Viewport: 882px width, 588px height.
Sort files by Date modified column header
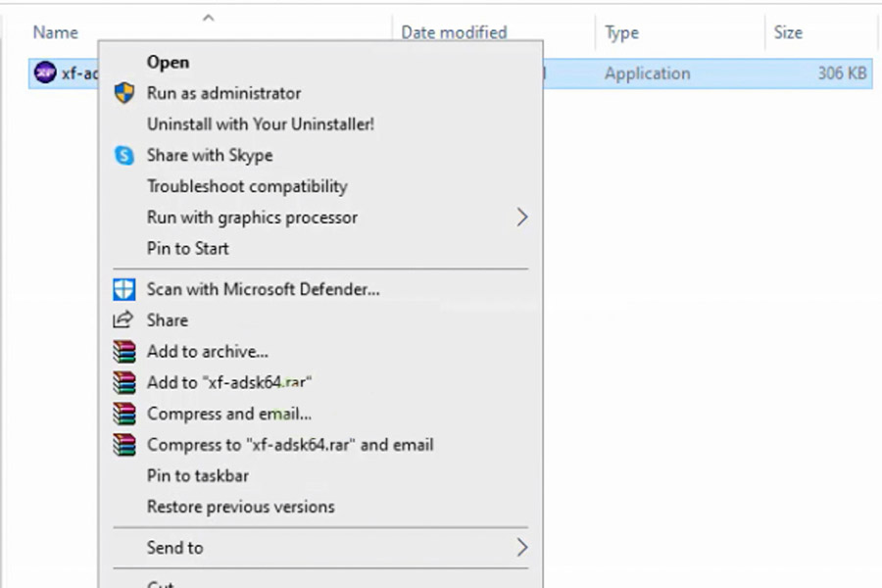tap(454, 32)
